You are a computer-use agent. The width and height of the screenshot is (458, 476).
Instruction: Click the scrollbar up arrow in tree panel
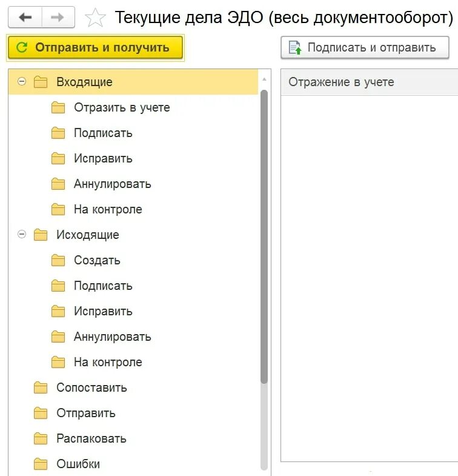(264, 79)
